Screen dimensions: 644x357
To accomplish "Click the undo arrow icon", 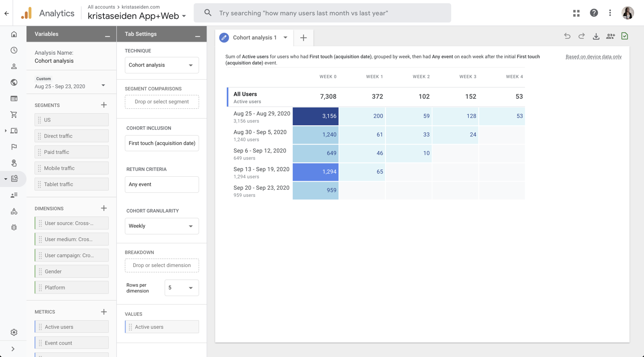I will tap(567, 36).
